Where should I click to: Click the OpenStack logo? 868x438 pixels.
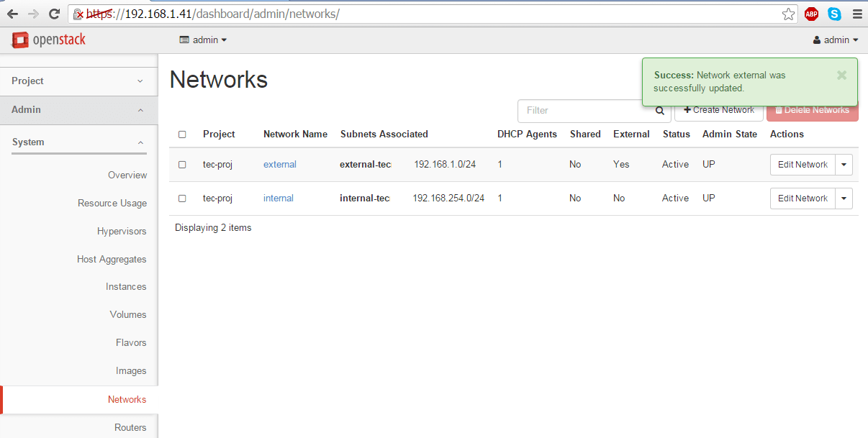(48, 40)
